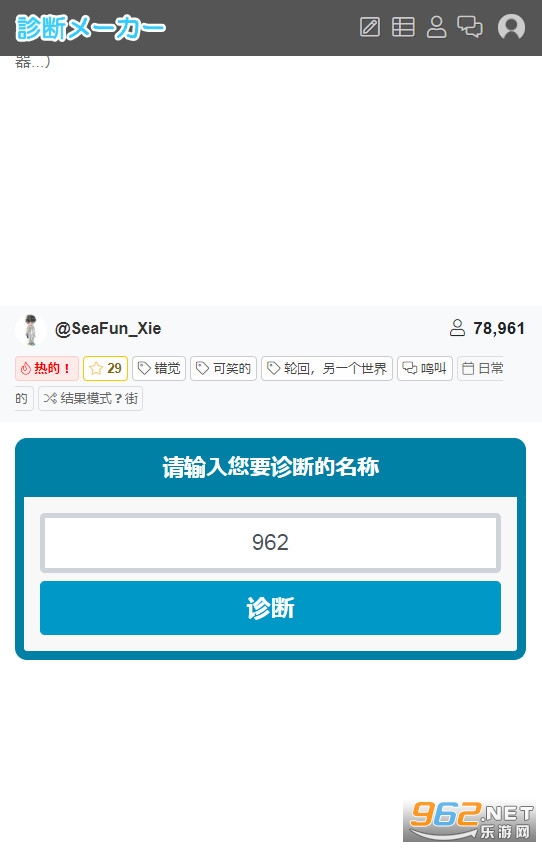Image resolution: width=542 pixels, height=848 pixels.
Task: Open the diagnosis list table icon
Action: point(403,26)
